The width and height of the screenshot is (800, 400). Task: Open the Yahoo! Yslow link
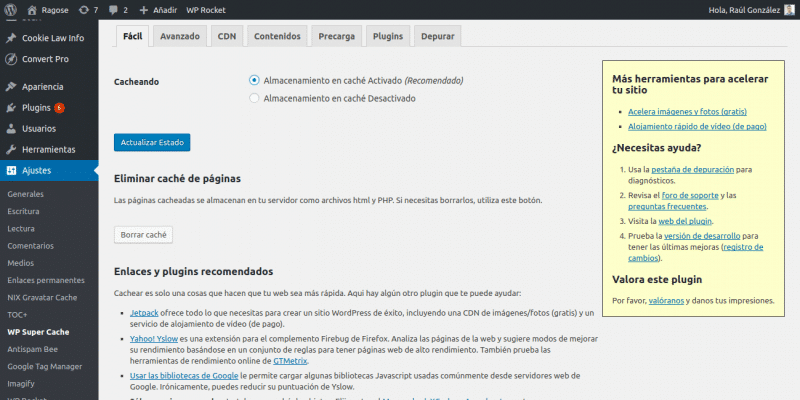(152, 339)
